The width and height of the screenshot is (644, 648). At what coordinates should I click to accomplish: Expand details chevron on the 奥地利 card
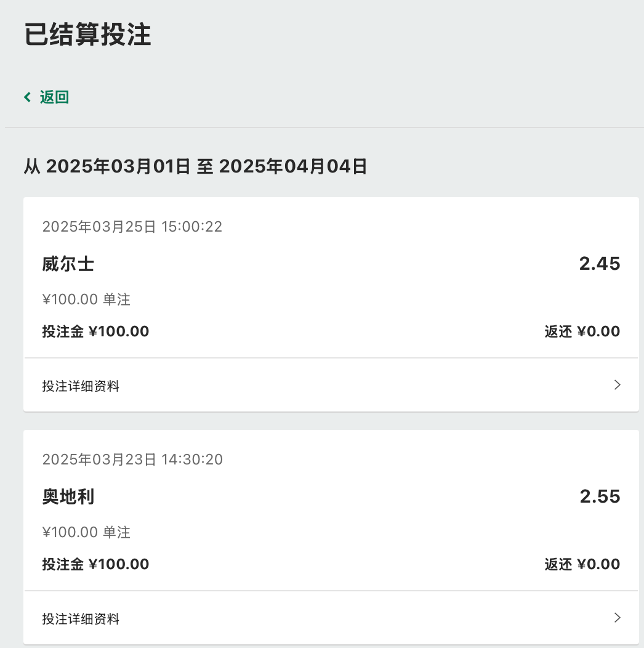618,618
